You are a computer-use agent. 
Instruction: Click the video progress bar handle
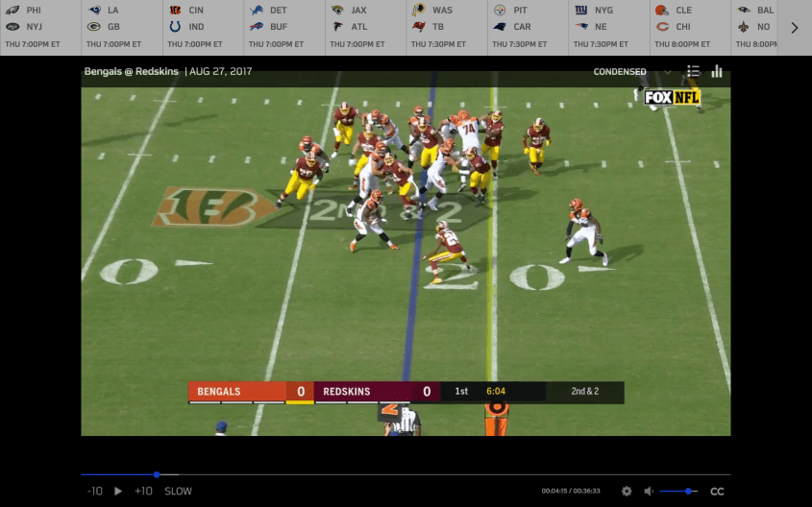coord(157,474)
